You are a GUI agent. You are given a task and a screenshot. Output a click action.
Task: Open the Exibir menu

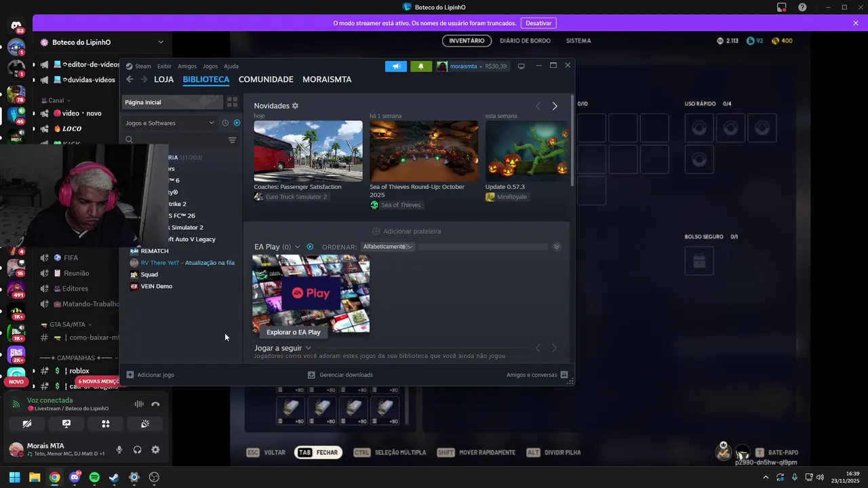coord(164,66)
